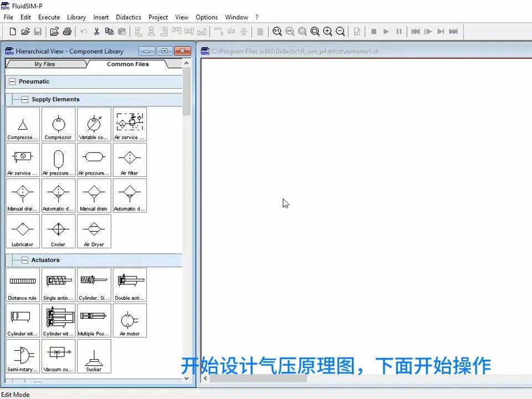The image size is (532, 399).
Task: Select the Compressor component icon
Action: (x=58, y=124)
